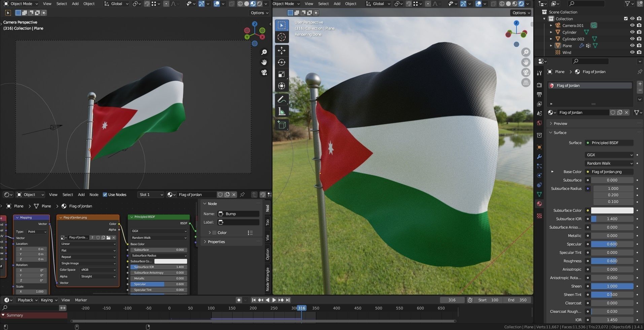The image size is (644, 330).
Task: Open the Physics properties tab
Action: (x=539, y=175)
